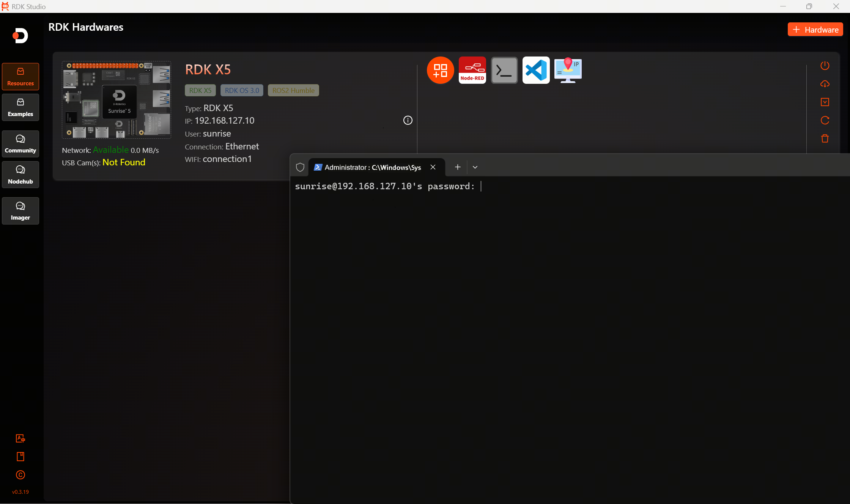This screenshot has width=850, height=504.
Task: Click the orange app grid icon
Action: pos(440,70)
